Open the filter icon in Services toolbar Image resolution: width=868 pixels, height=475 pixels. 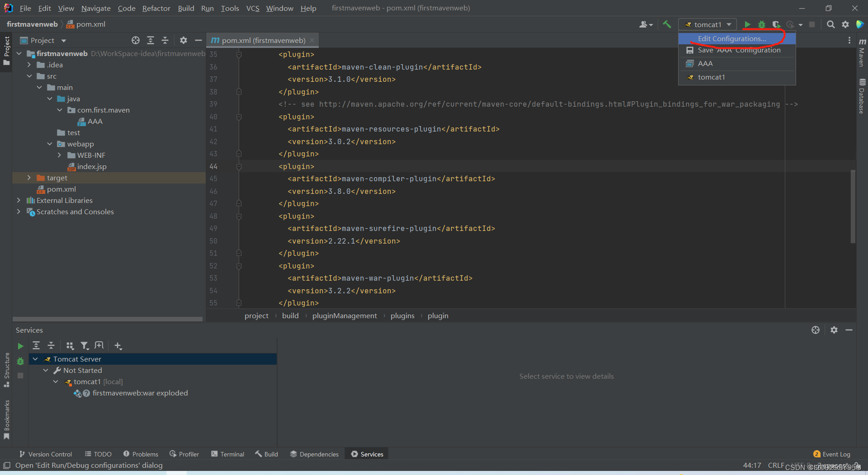(85, 345)
